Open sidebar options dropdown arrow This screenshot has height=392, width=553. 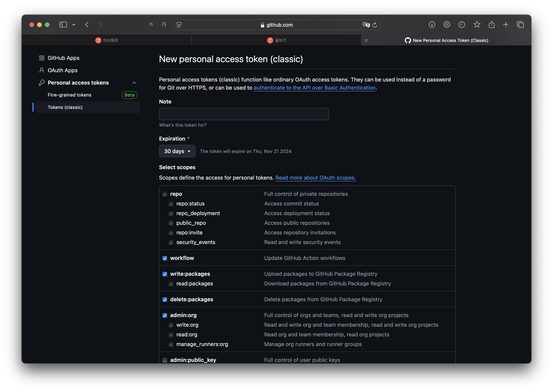click(74, 25)
